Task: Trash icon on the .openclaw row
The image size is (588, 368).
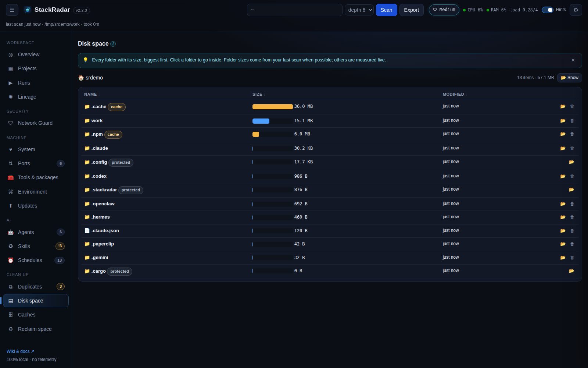Action: pyautogui.click(x=572, y=204)
